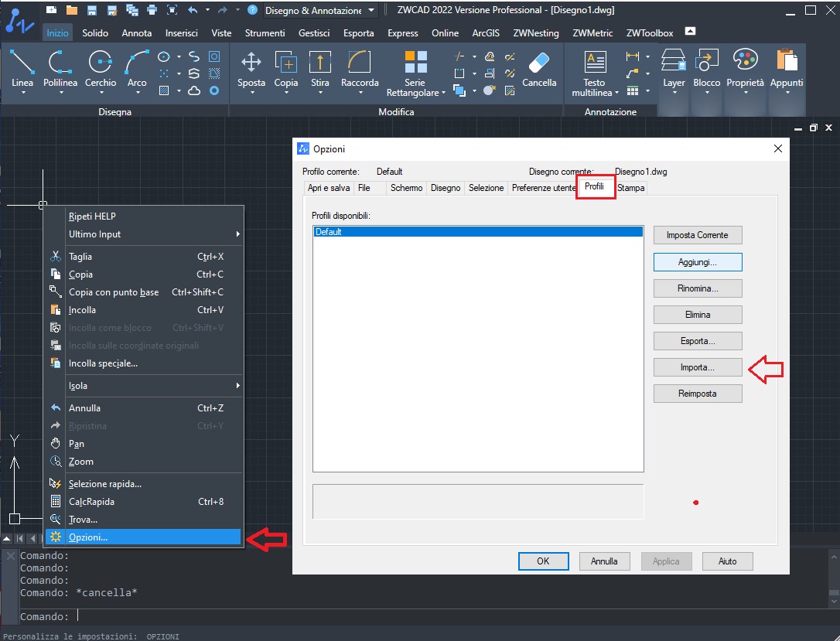Click Ripeti HELP in the context menu
The height and width of the screenshot is (641, 840).
(x=143, y=216)
